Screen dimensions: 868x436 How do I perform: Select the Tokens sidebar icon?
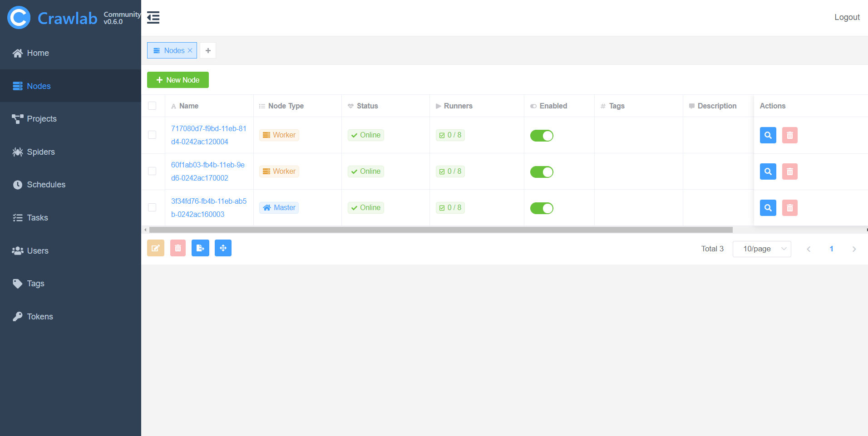[x=18, y=316]
